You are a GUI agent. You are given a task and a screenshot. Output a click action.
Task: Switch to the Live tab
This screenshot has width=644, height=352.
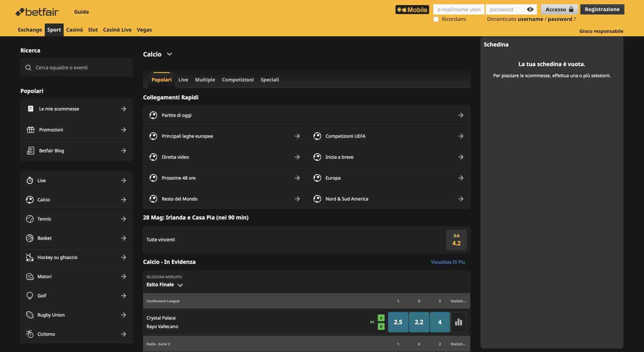(183, 80)
